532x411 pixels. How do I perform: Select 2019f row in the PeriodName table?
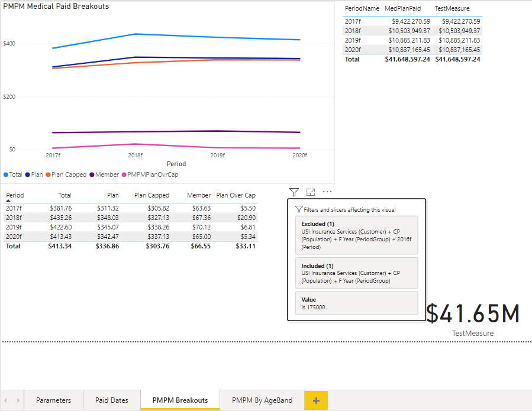(x=412, y=40)
